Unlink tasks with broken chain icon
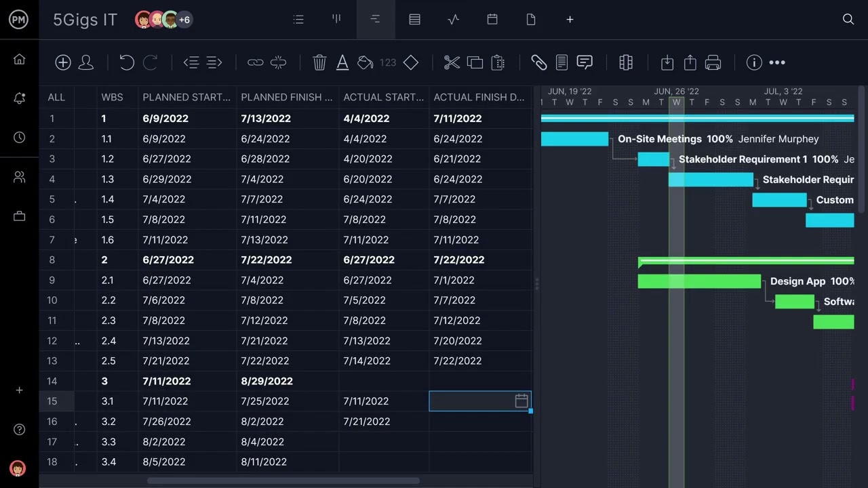 (x=278, y=62)
